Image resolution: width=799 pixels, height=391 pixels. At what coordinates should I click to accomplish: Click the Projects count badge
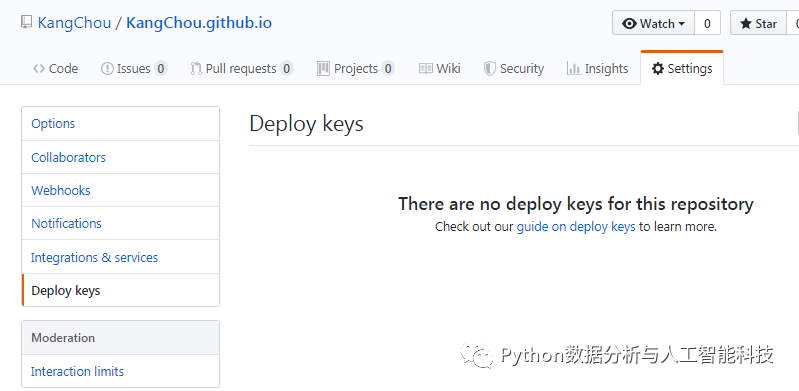click(388, 69)
